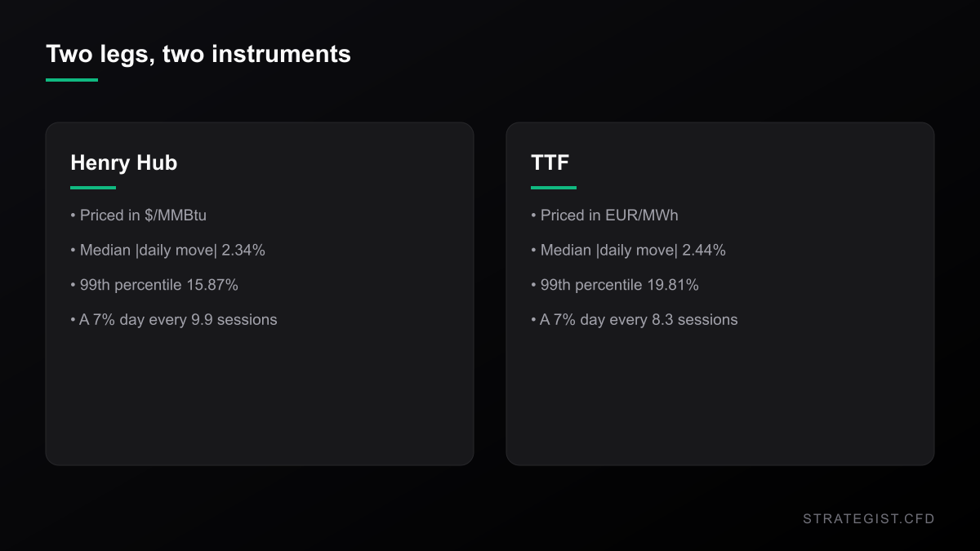Click 'Priced in $/MMBtu' bullet
This screenshot has height=551, width=980.
pyautogui.click(x=138, y=216)
